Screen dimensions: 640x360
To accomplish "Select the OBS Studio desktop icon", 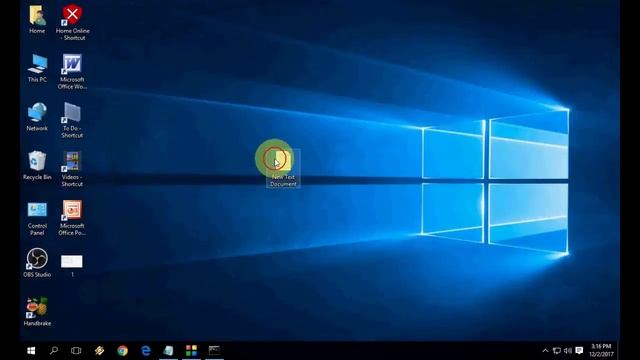I will tap(37, 258).
